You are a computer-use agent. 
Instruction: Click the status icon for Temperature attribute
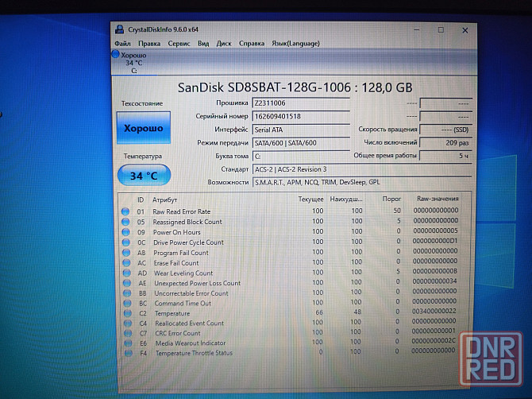click(128, 313)
